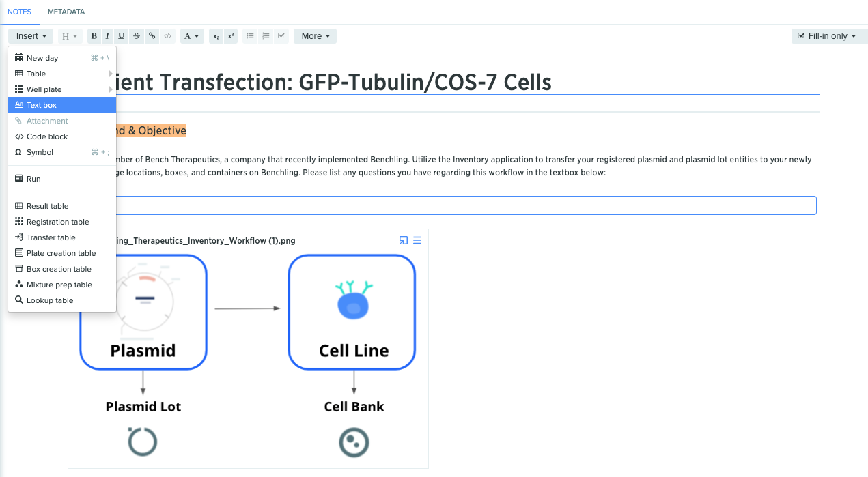This screenshot has width=868, height=477.
Task: Apply strikethrough formatting
Action: (137, 36)
